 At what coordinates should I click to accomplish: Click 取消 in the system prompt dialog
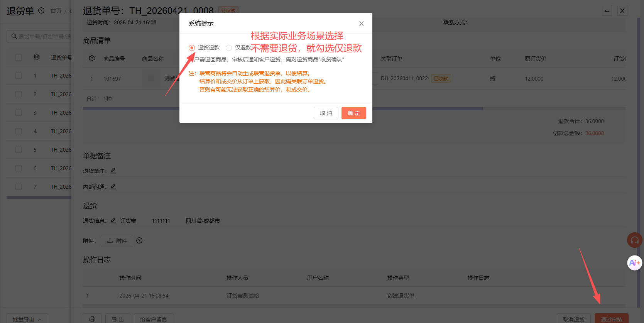tap(326, 113)
